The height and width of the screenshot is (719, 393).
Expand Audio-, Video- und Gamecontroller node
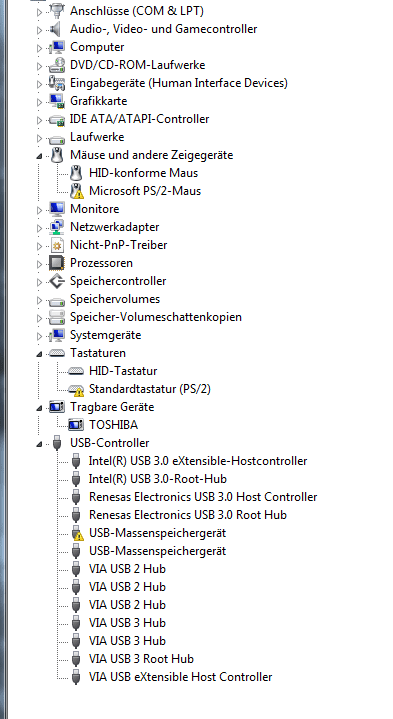39,30
